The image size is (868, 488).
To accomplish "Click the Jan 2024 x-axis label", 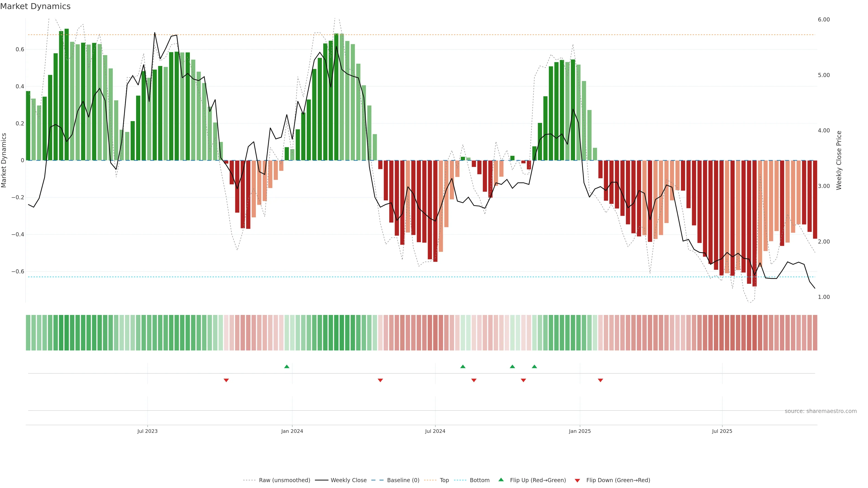I will click(292, 431).
